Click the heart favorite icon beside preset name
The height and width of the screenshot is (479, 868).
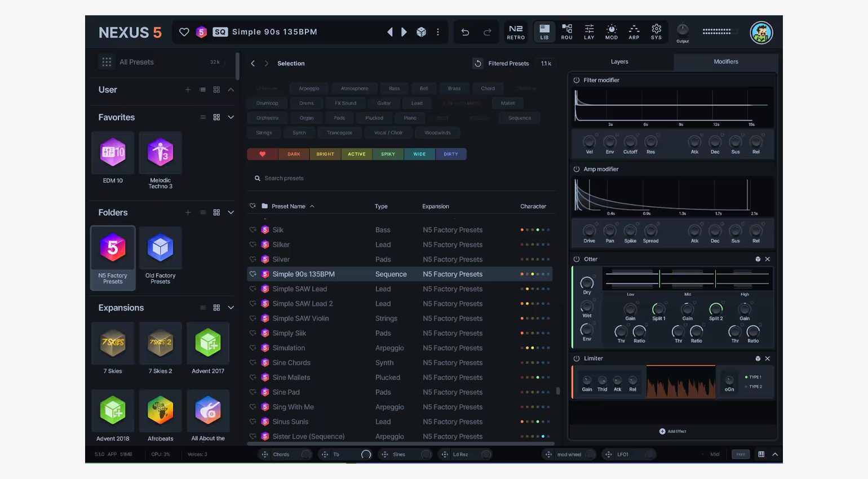click(x=184, y=32)
